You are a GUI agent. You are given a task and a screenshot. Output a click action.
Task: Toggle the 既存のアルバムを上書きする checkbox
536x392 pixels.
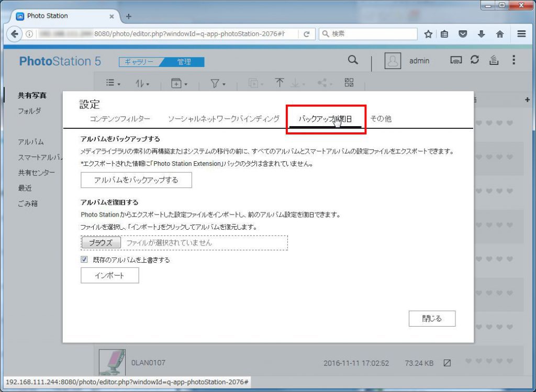(84, 260)
